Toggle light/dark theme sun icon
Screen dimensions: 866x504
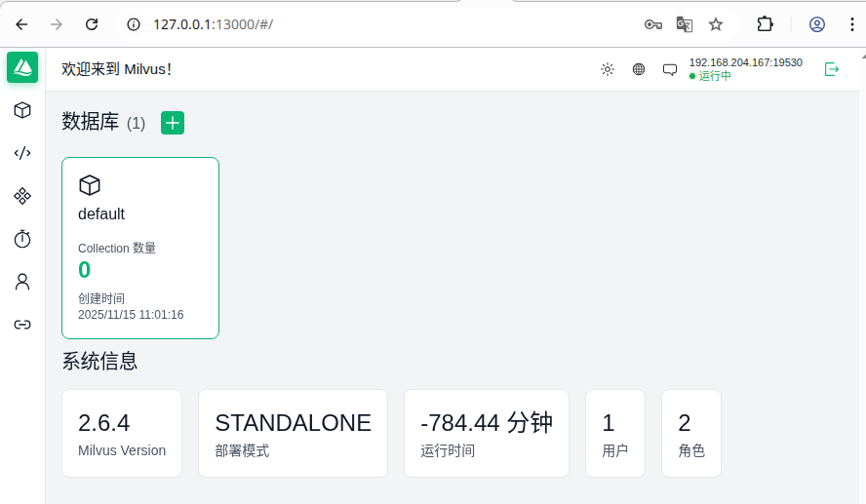608,69
